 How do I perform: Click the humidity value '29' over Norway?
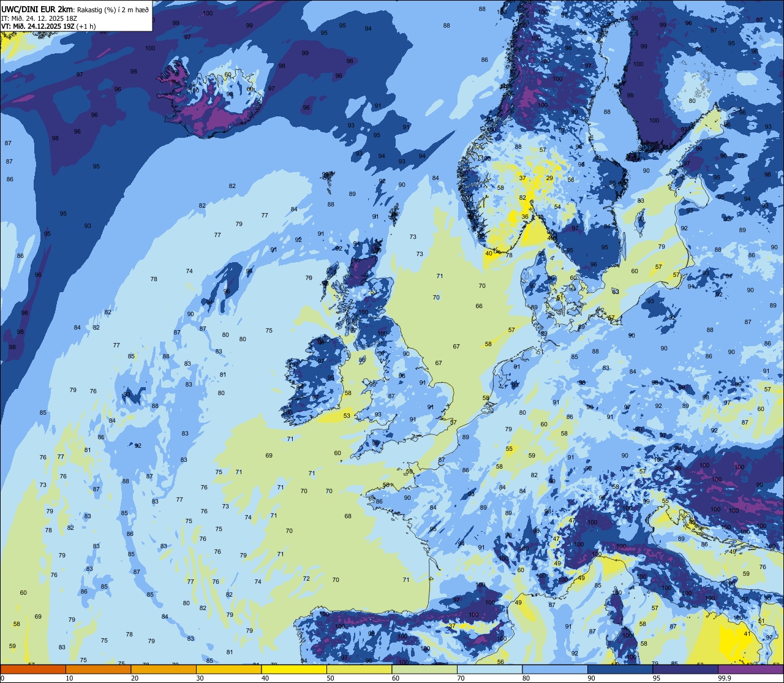coord(549,178)
